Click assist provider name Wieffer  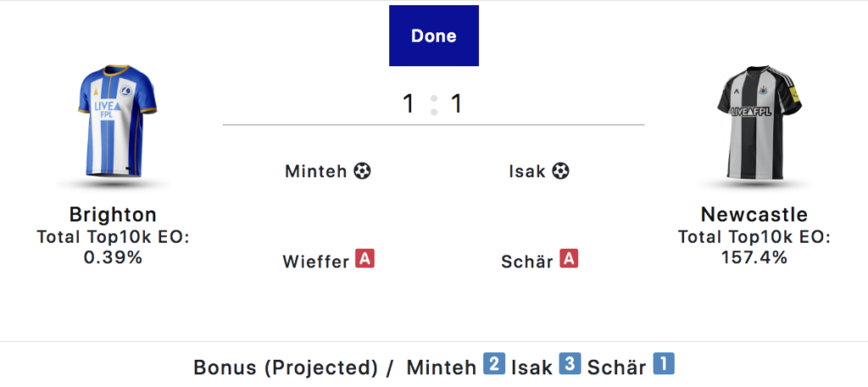click(316, 261)
